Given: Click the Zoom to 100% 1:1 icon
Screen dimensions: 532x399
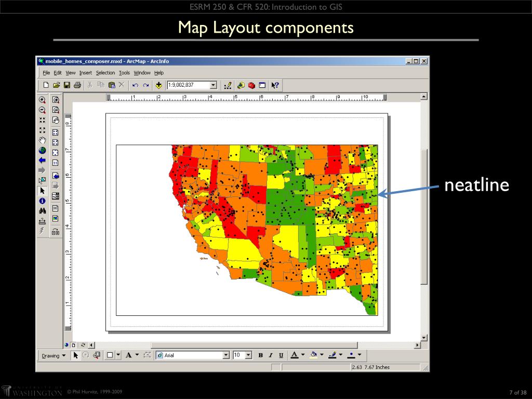Looking at the screenshot, I should coord(55,163).
